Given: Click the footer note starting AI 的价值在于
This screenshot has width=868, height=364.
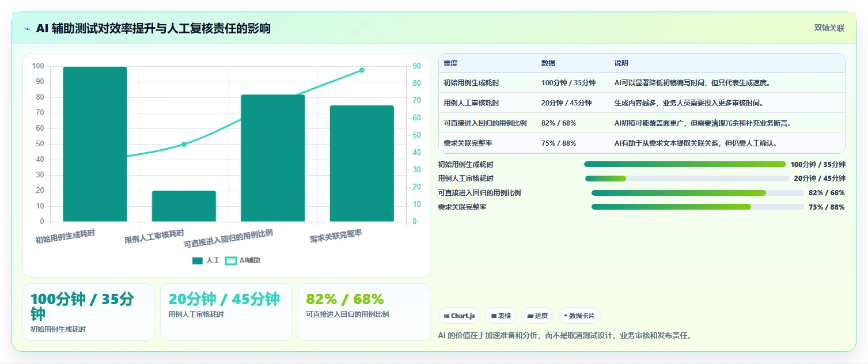Looking at the screenshot, I should point(564,335).
